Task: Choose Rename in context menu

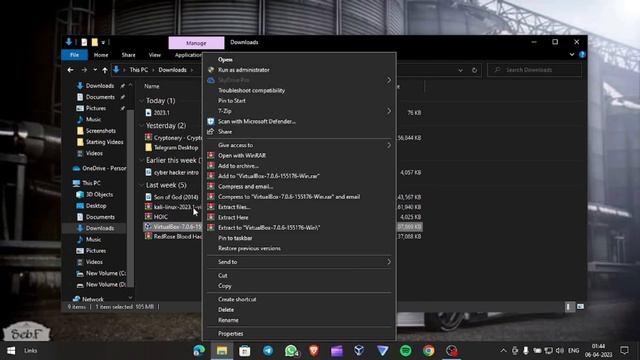Action: click(228, 320)
